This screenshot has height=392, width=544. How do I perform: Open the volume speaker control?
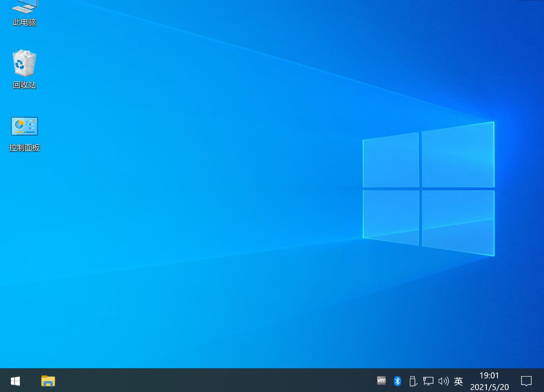tap(443, 381)
